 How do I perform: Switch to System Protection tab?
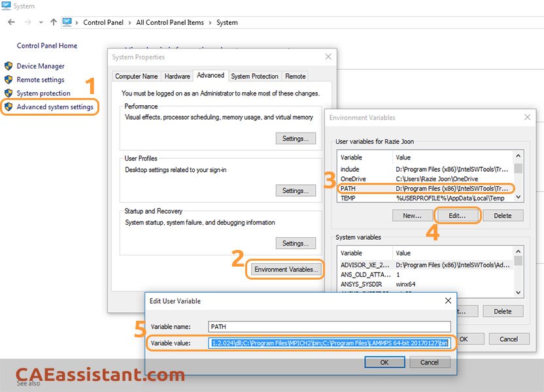pos(254,76)
